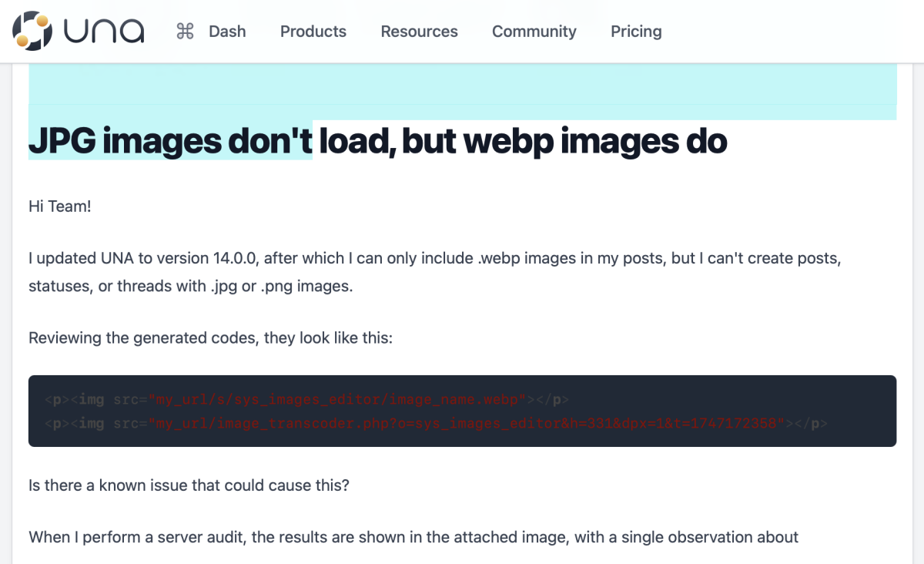The height and width of the screenshot is (564, 924).
Task: Open the Dash menu item
Action: (x=227, y=32)
